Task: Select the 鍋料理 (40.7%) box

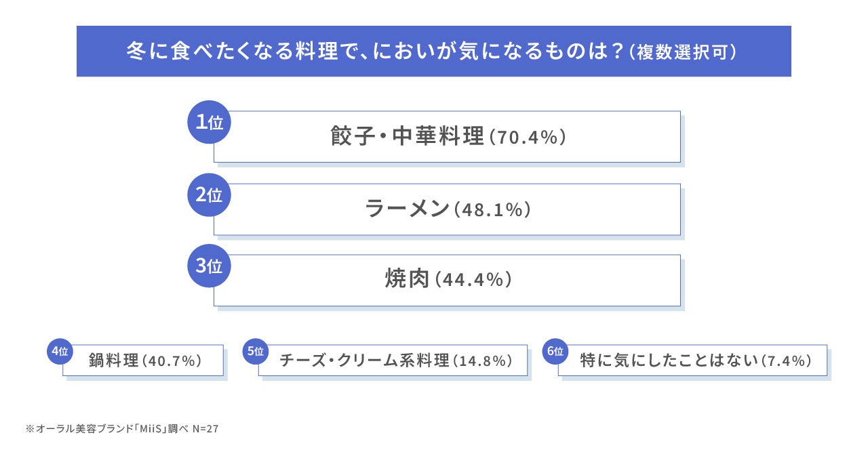Action: (143, 360)
